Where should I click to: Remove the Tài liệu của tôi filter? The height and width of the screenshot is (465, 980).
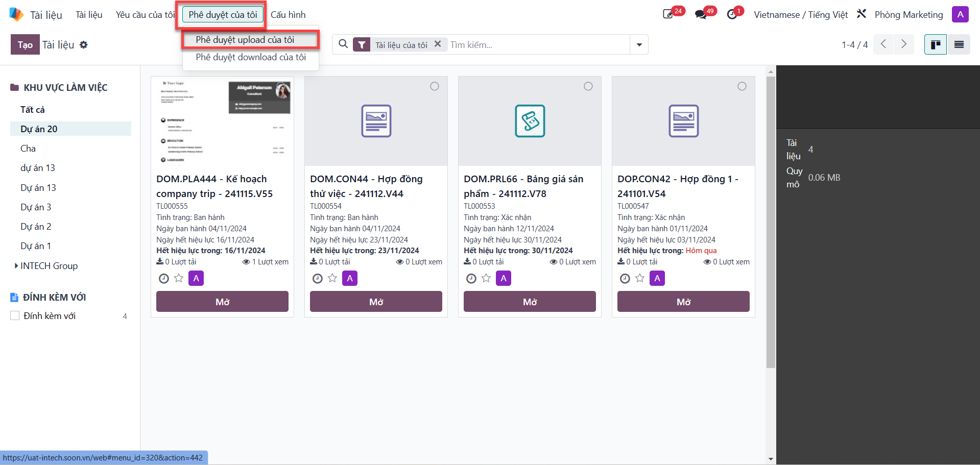pyautogui.click(x=438, y=44)
